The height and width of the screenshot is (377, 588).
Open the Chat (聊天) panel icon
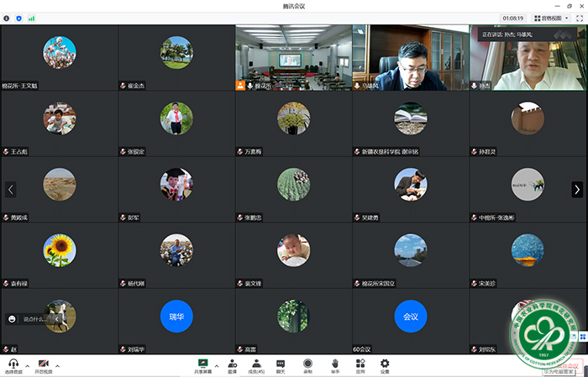click(281, 364)
